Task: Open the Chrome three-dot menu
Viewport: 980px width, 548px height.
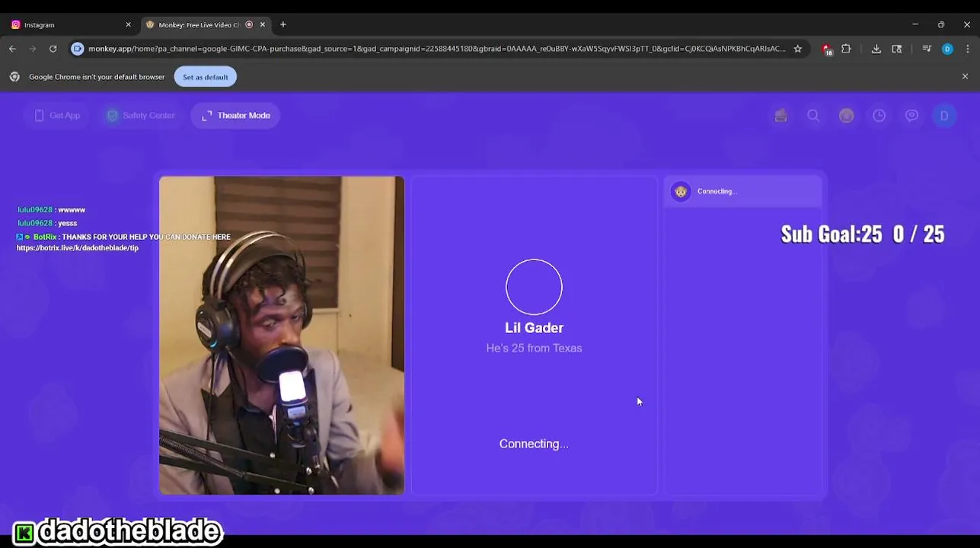Action: (967, 49)
